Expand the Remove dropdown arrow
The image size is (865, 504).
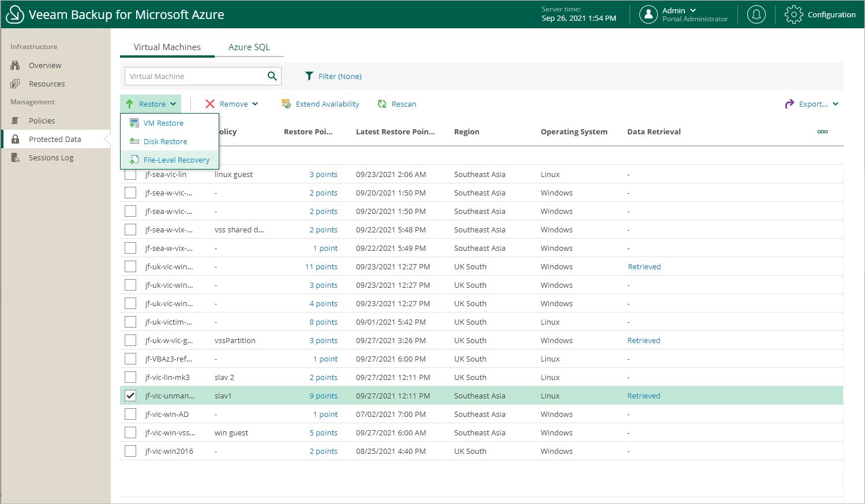255,104
